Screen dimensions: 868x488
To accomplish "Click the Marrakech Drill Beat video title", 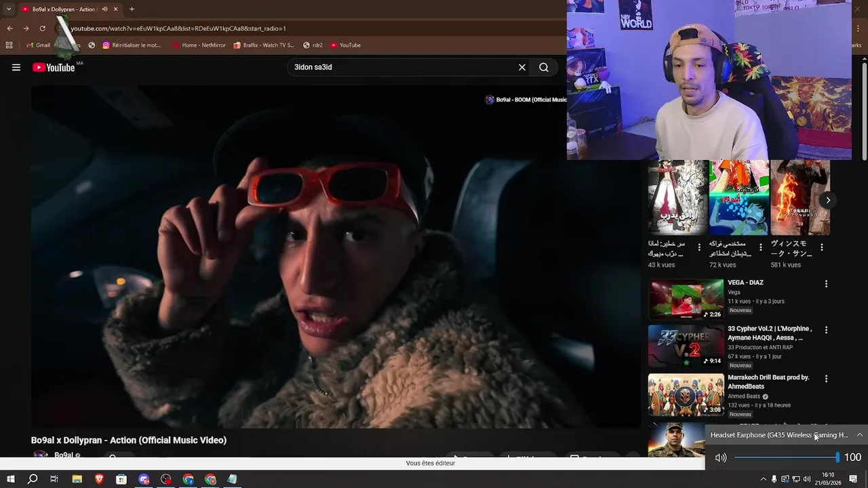I will [x=768, y=382].
